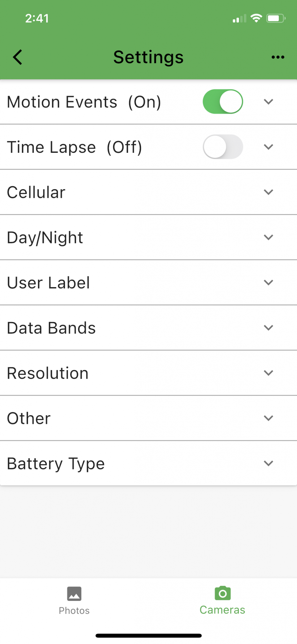Screen dimensions: 297x644
Task: Switch to the Photos tab label
Action: click(x=74, y=611)
